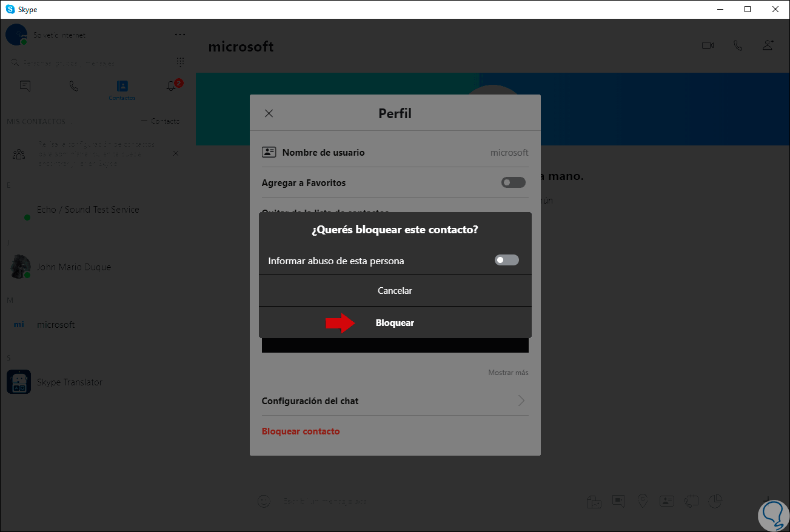790x532 pixels.
Task: Switch to the Calls tab icon
Action: coord(74,86)
